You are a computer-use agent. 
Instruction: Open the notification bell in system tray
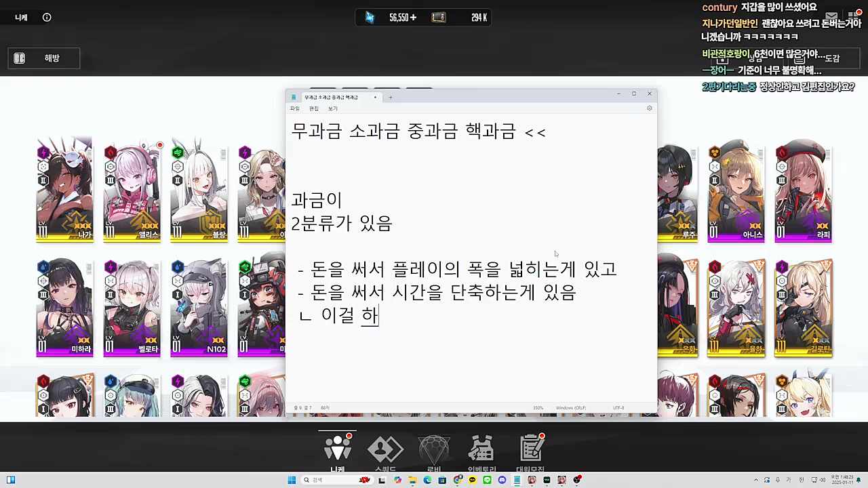tap(859, 480)
